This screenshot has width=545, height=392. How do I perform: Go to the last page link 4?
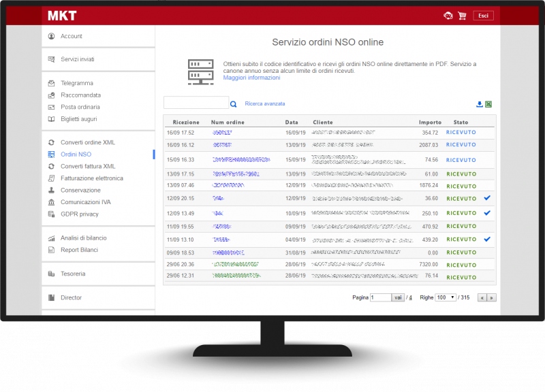click(x=411, y=297)
